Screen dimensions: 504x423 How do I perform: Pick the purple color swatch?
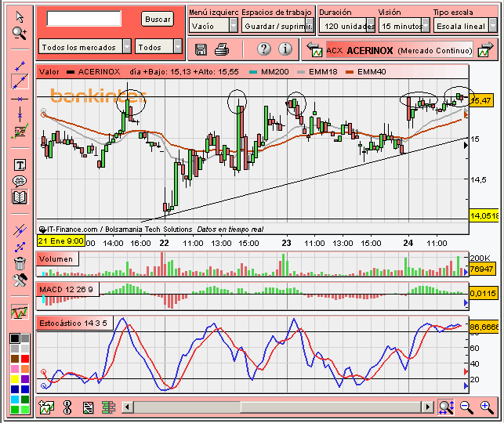pos(25,379)
